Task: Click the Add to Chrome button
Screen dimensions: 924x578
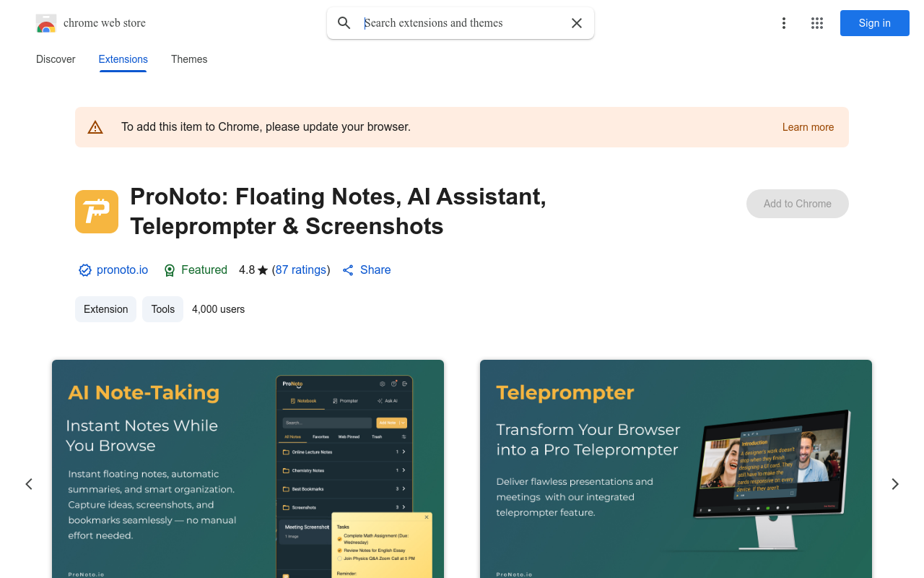Action: pos(798,204)
